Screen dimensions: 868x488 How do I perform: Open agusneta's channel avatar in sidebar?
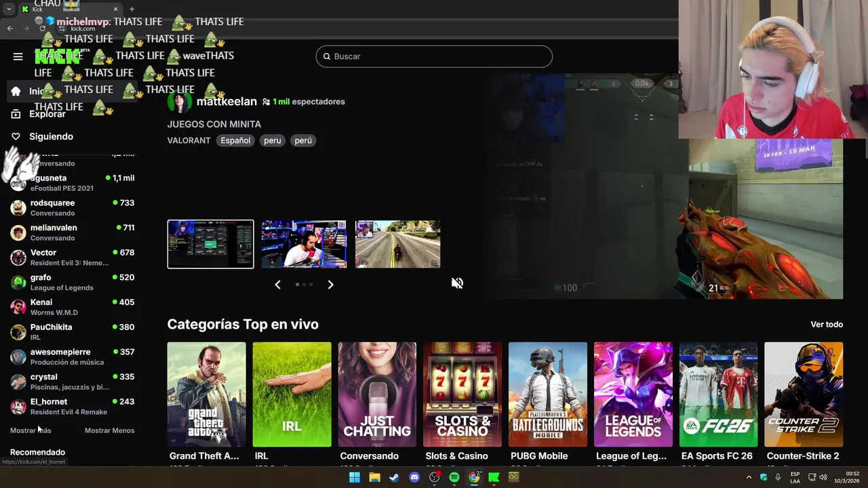(x=18, y=183)
